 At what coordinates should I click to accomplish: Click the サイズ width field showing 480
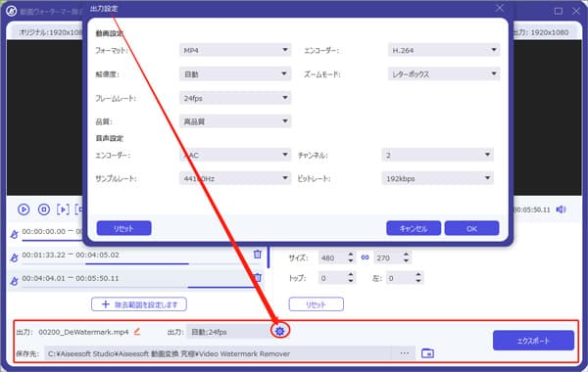(332, 257)
